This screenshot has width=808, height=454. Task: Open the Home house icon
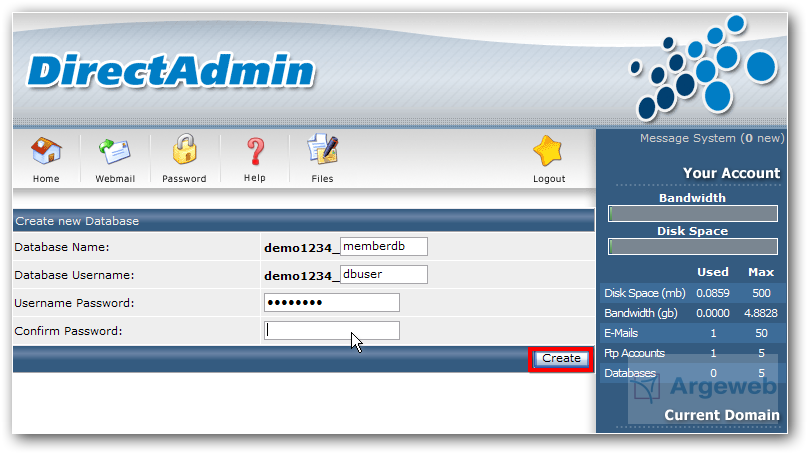point(46,150)
